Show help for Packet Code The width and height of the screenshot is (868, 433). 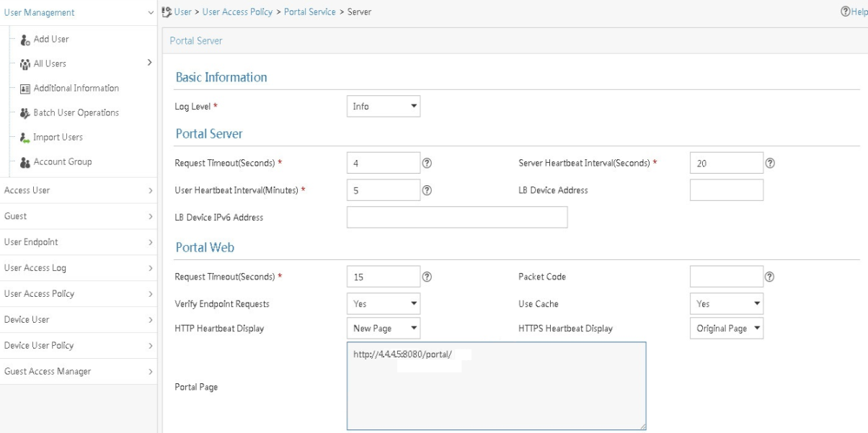[770, 277]
